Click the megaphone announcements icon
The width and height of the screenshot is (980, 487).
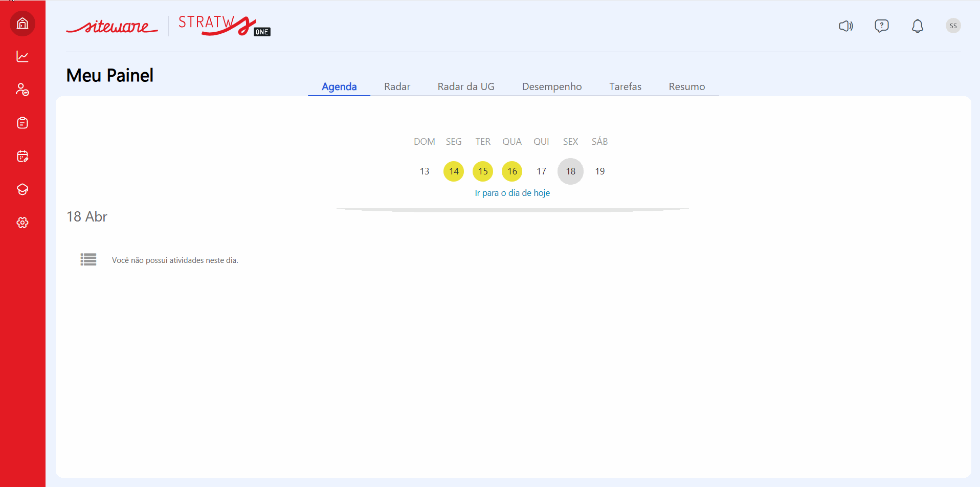pyautogui.click(x=846, y=26)
